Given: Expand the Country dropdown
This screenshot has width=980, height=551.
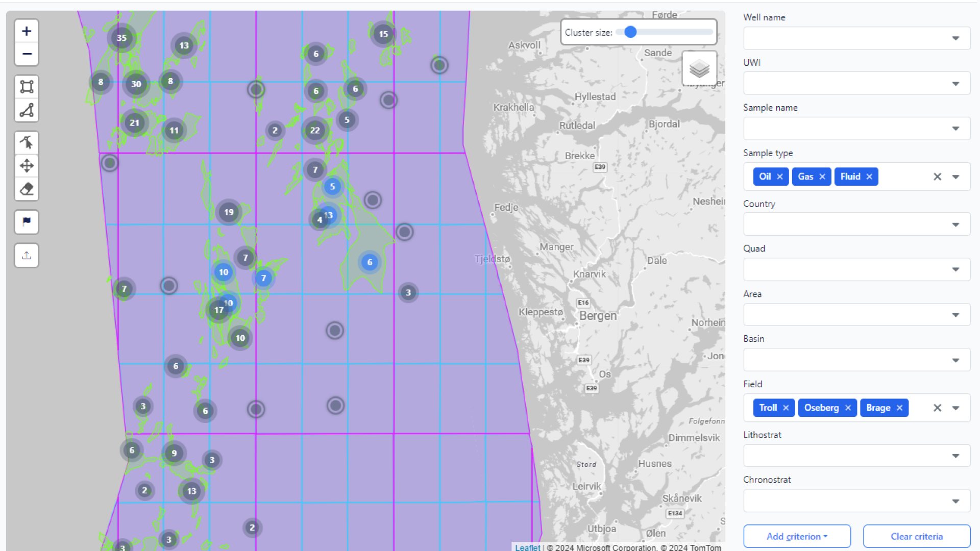Looking at the screenshot, I should point(955,224).
